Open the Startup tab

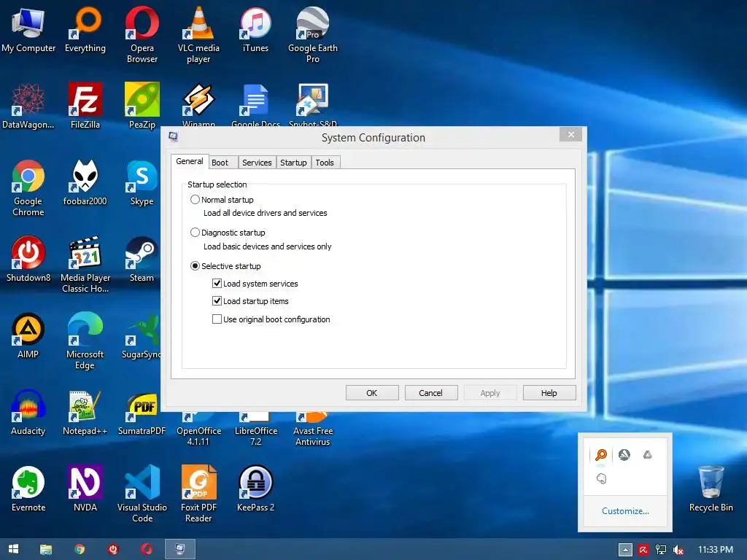pyautogui.click(x=293, y=163)
